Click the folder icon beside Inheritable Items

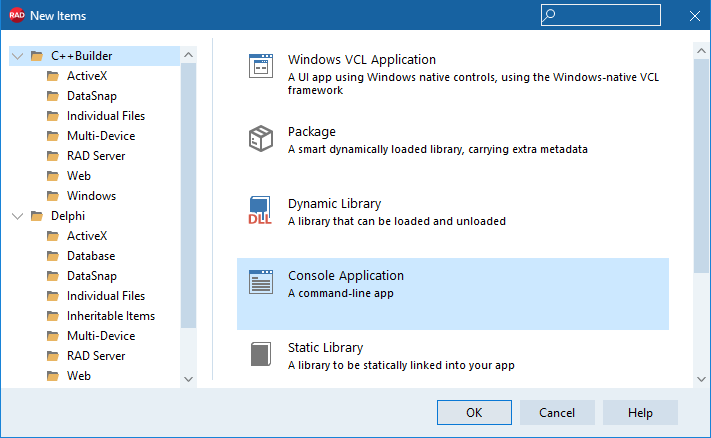53,316
